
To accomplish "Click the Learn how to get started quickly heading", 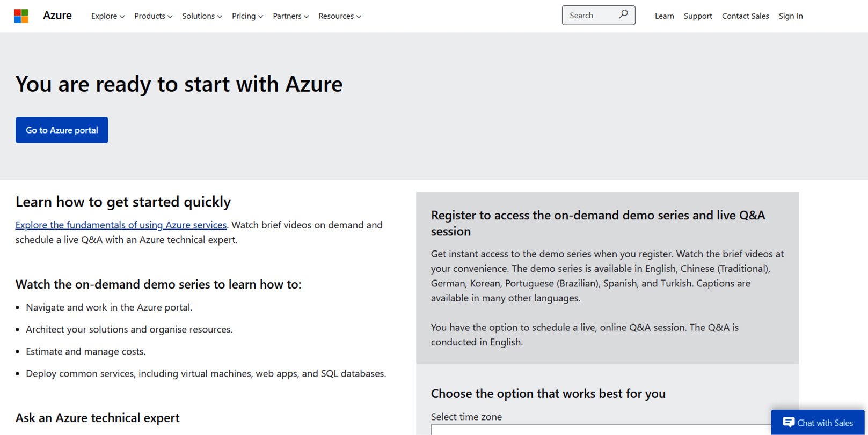I will [x=123, y=202].
